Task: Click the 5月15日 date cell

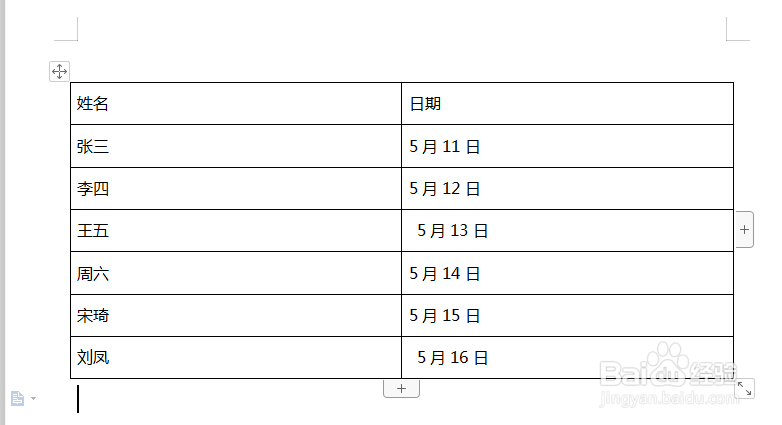Action: pyautogui.click(x=568, y=315)
